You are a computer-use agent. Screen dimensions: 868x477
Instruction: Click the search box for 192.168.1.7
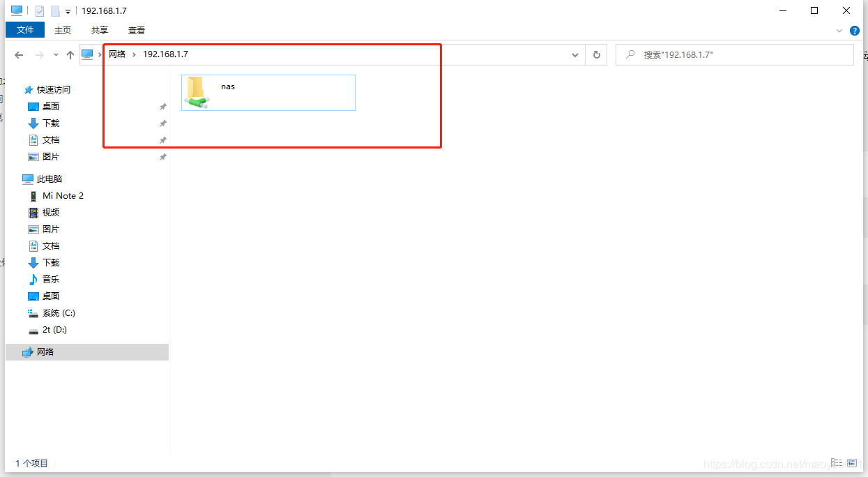coord(734,54)
